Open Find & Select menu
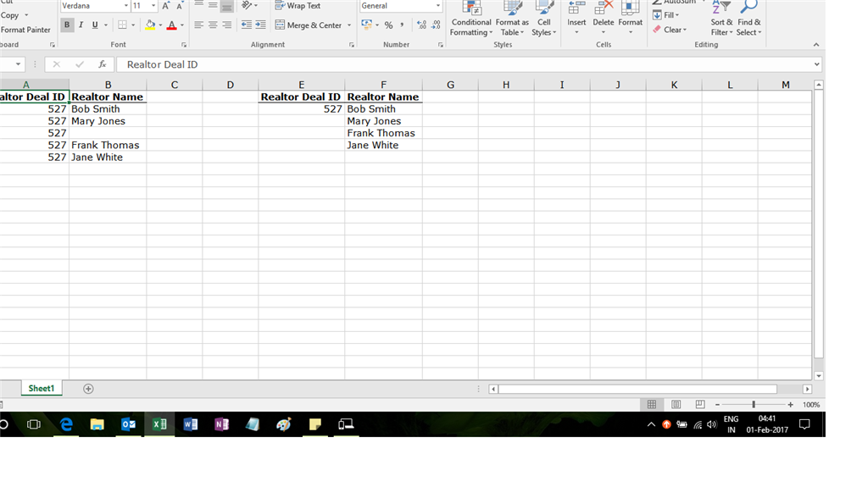 [749, 19]
